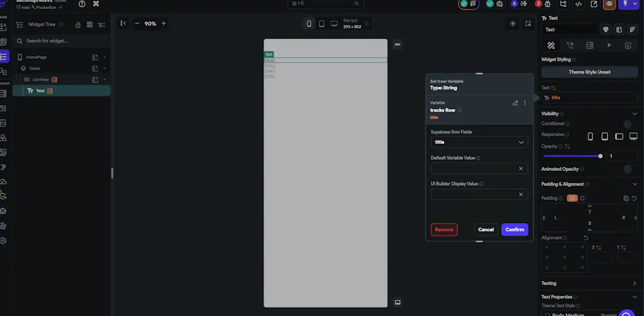Toggle light mode sun icon on canvas
644x316 pixels.
513,24
